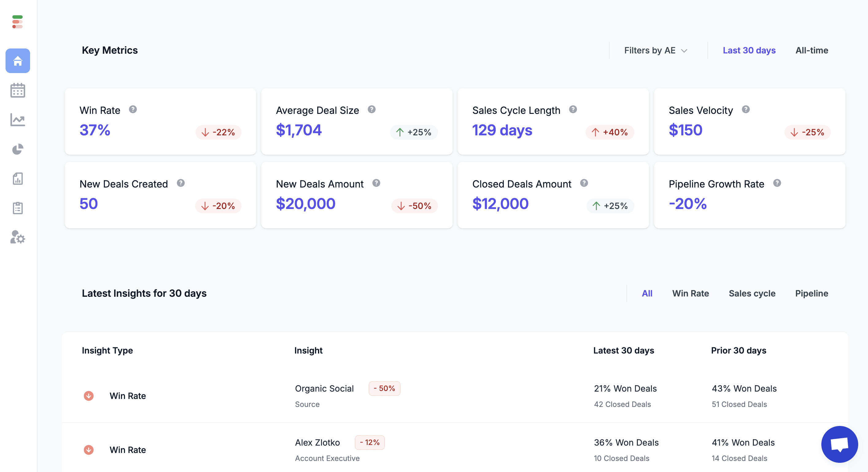Select the Pipeline insights filter tab

click(812, 293)
